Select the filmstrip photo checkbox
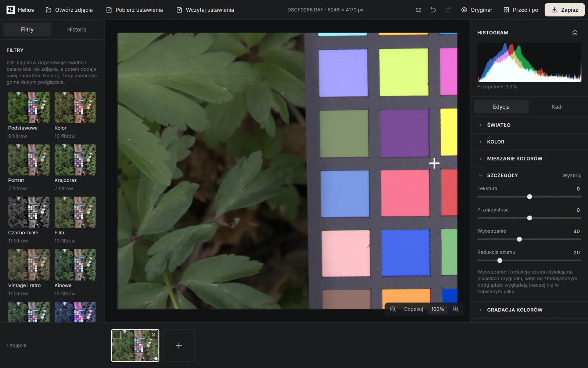Image resolution: width=588 pixels, height=368 pixels. point(117,335)
